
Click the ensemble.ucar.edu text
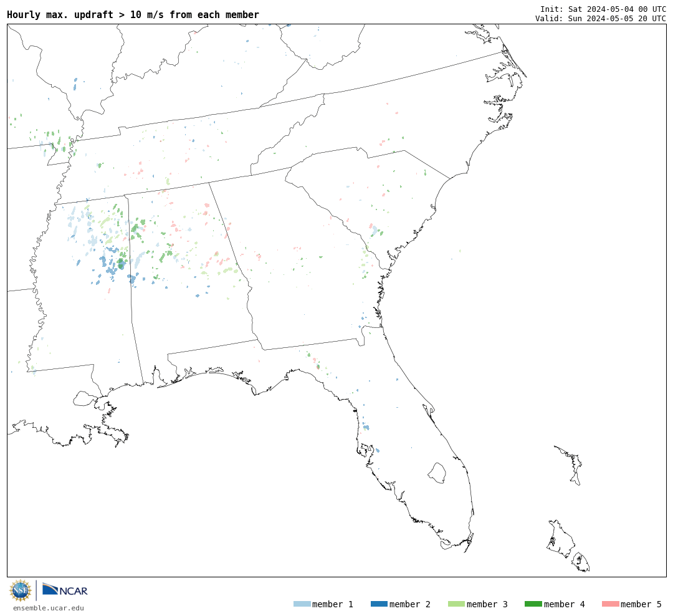48,608
